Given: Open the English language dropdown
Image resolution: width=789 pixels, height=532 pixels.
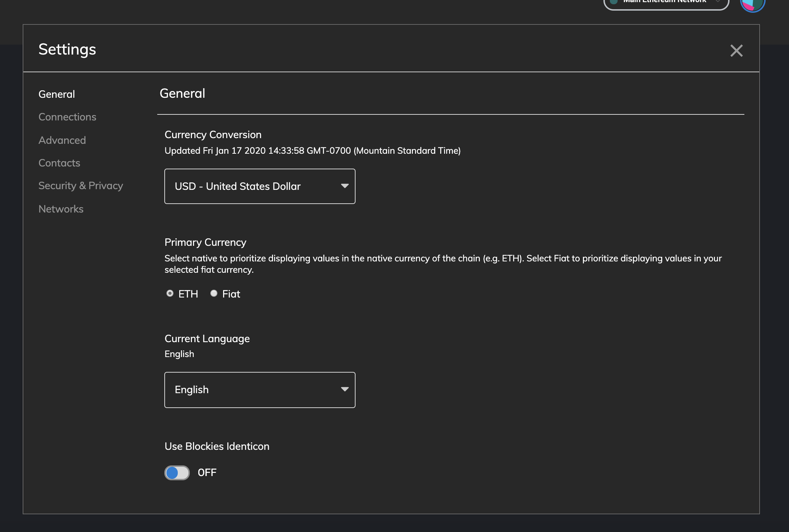Looking at the screenshot, I should [259, 390].
